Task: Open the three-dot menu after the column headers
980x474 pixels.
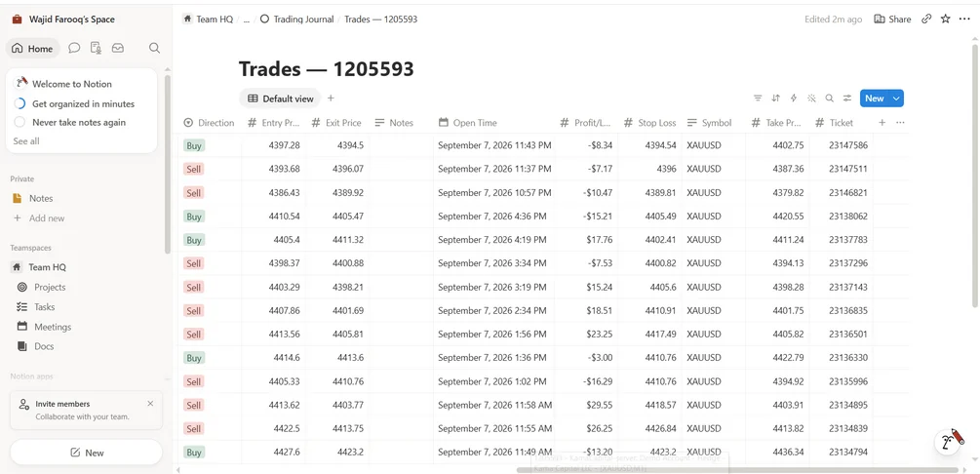Action: pos(900,123)
